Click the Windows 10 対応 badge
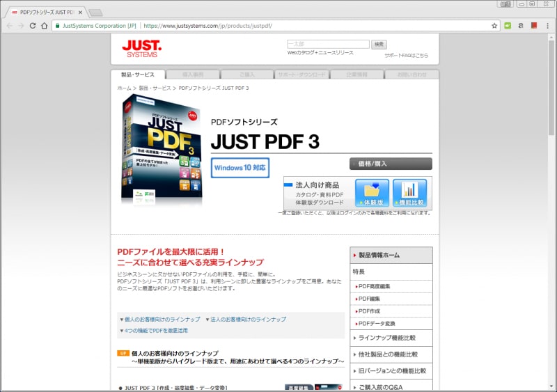This screenshot has width=557, height=392. (240, 168)
